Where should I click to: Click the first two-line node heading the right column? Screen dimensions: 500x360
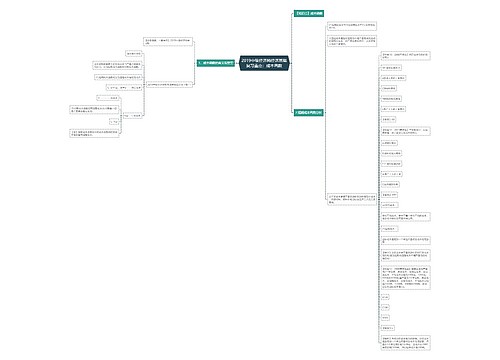406,55
